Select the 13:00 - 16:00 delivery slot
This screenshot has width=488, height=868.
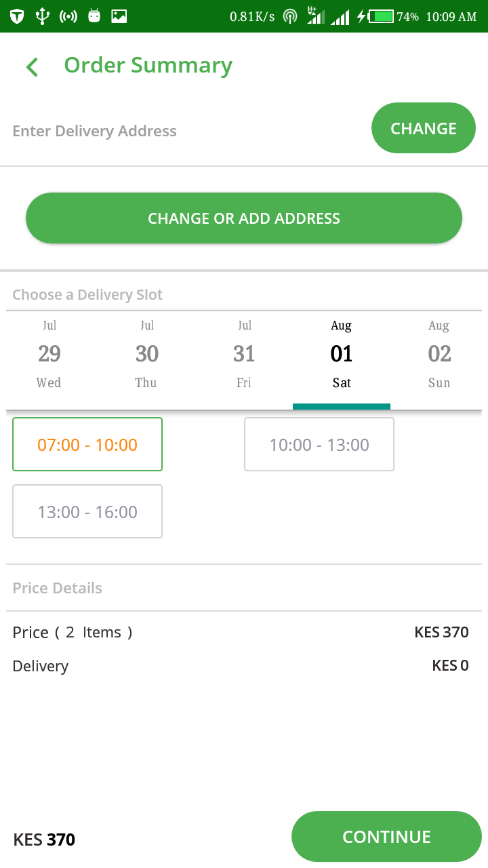[87, 511]
